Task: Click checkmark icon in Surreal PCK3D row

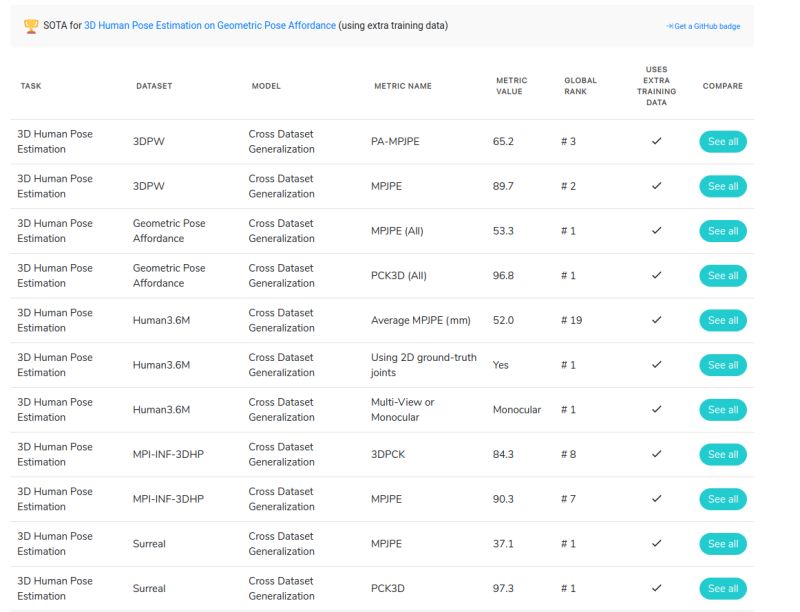Action: (x=657, y=588)
